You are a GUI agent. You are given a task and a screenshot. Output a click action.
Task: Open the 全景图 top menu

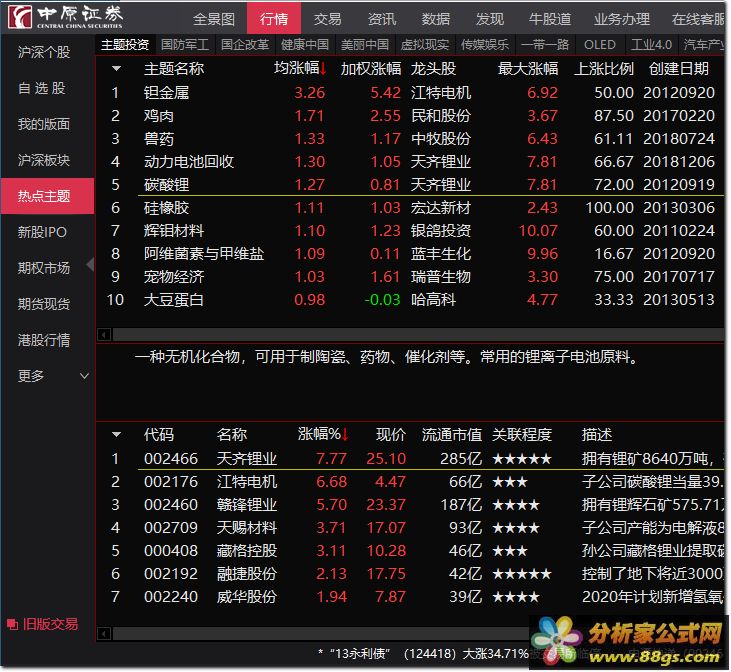214,19
